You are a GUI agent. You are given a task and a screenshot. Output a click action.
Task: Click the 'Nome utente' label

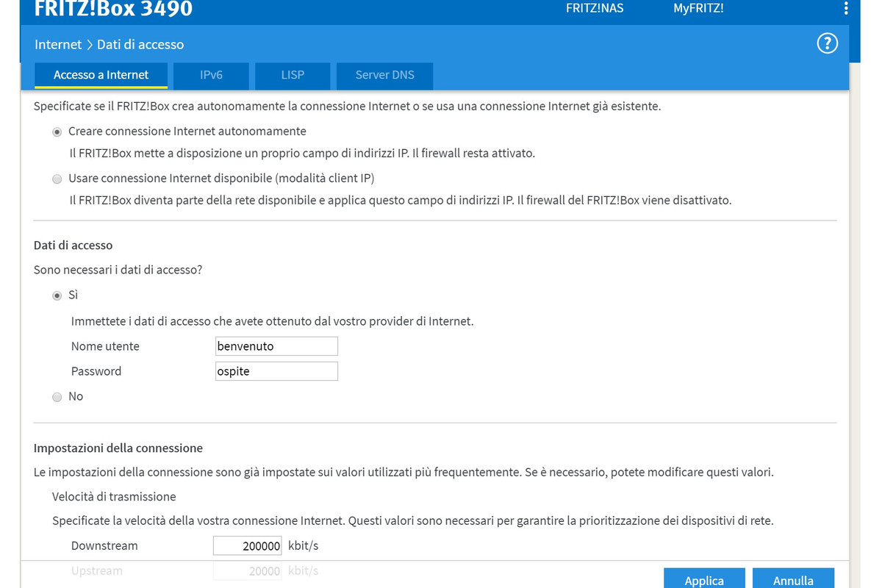coord(105,346)
